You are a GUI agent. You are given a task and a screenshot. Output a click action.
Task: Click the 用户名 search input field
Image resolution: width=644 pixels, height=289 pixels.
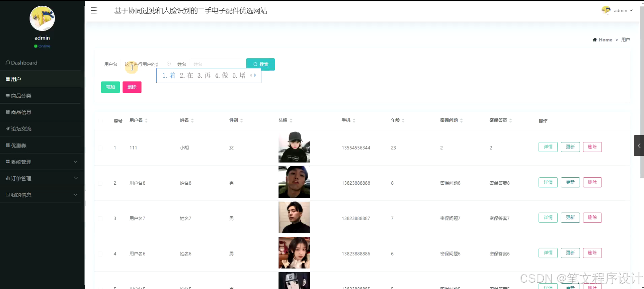pyautogui.click(x=148, y=64)
